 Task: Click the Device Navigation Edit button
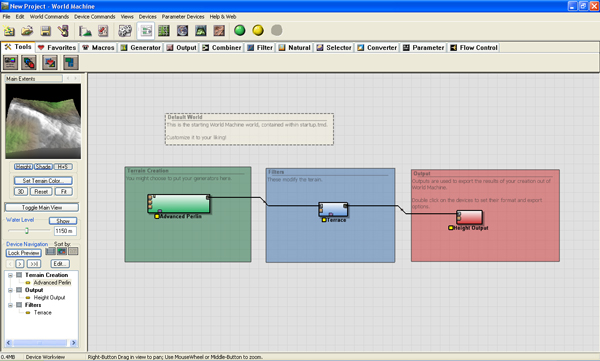pos(60,264)
